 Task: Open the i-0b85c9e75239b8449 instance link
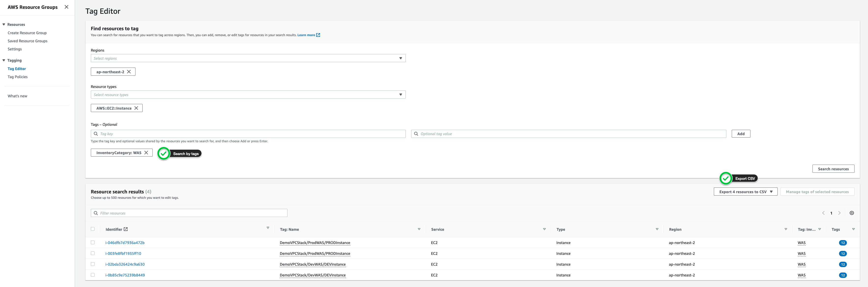click(x=125, y=275)
